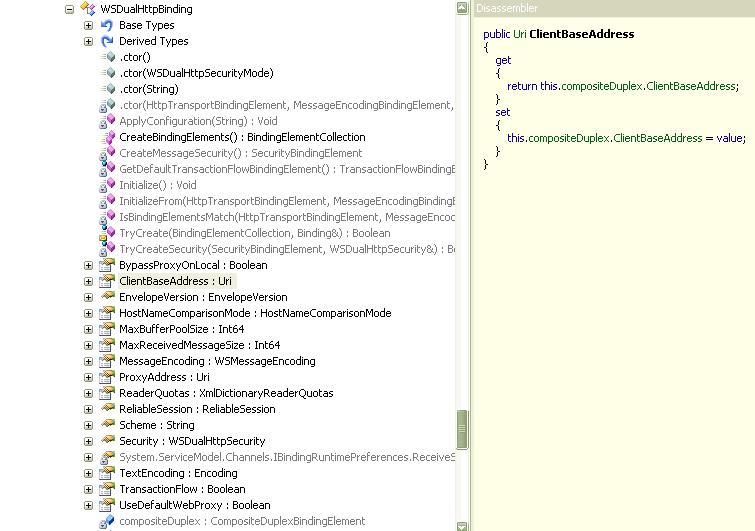The height and width of the screenshot is (531, 755).
Task: Select TryCreate(BindingElementCollection, Binding&) method
Action: point(255,233)
